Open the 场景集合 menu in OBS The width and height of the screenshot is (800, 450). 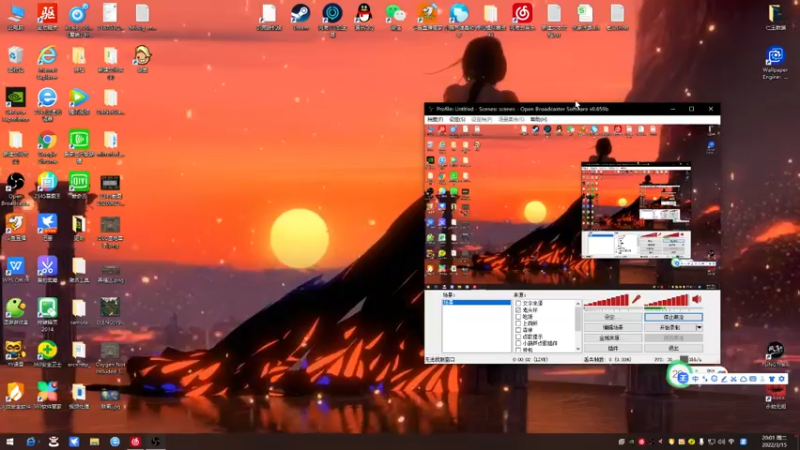pyautogui.click(x=511, y=119)
